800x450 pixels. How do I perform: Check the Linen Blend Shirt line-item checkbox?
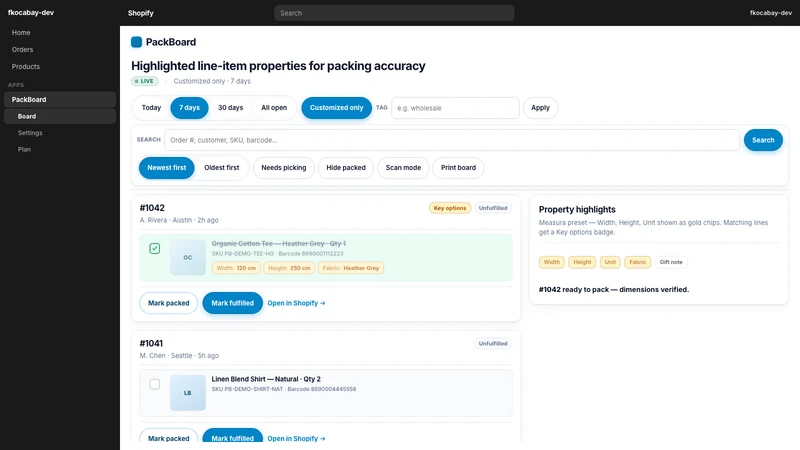point(155,384)
